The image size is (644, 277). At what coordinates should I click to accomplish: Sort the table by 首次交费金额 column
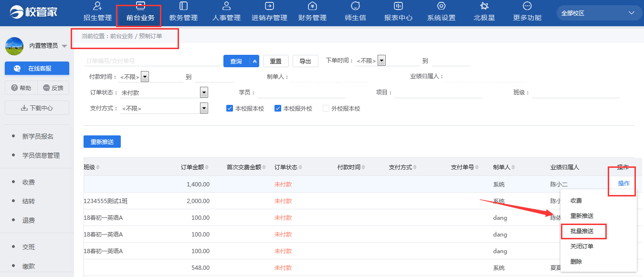[x=246, y=167]
